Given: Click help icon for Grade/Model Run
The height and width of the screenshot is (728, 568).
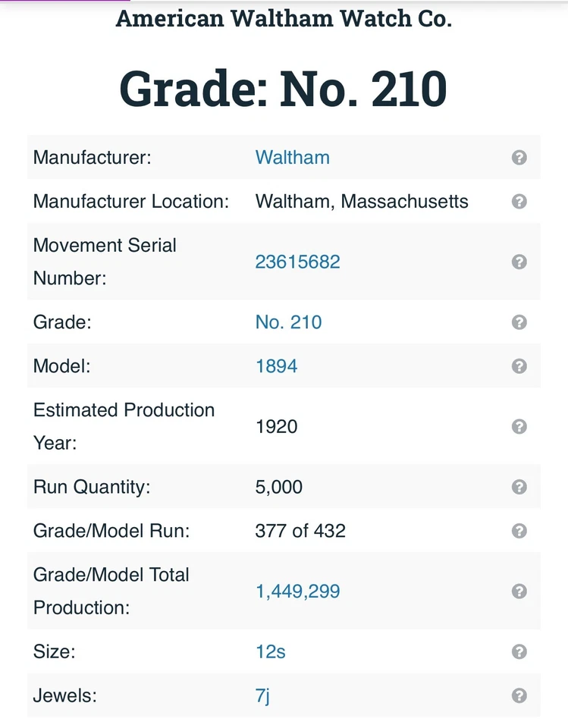Looking at the screenshot, I should (519, 531).
